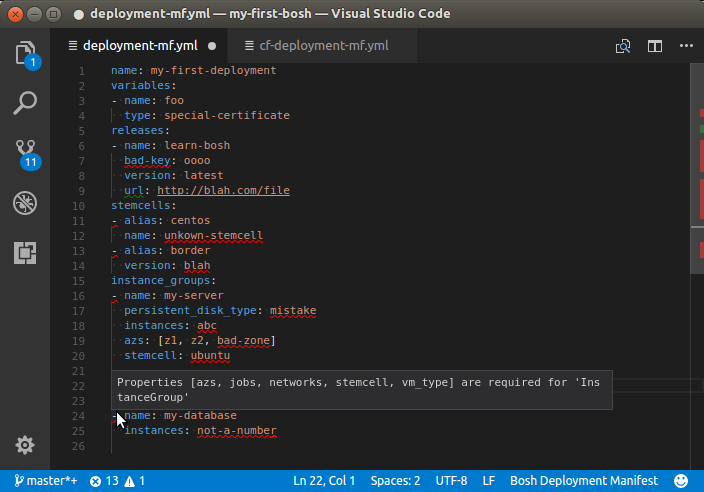Switch to cf-deployment-mf.yml tab
This screenshot has width=704, height=492.
pos(324,46)
